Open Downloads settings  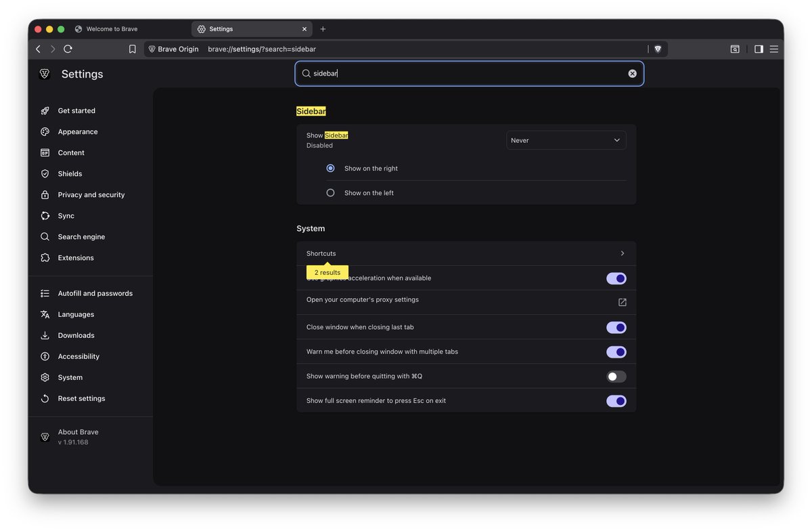pyautogui.click(x=76, y=335)
